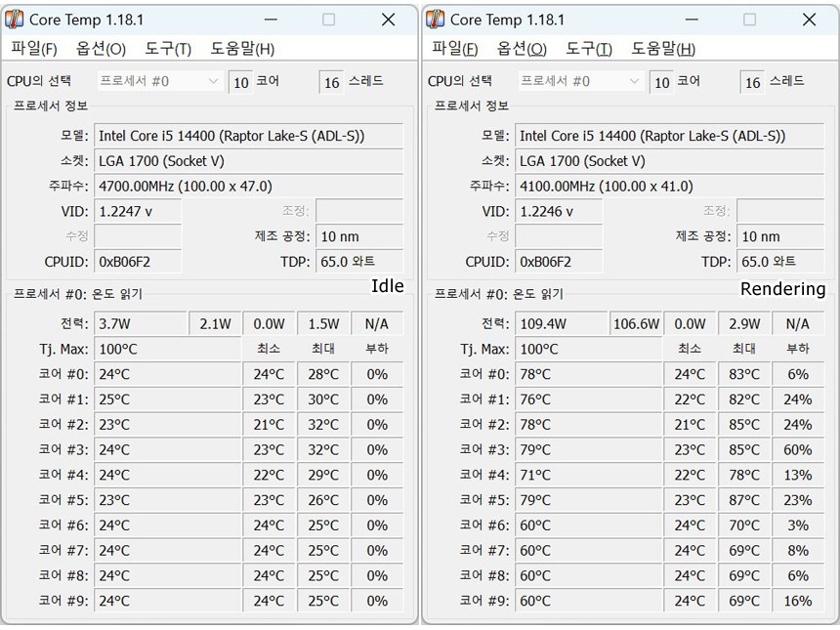This screenshot has height=630, width=840.
Task: Click the 16 스레드 count field, left window
Action: click(332, 82)
